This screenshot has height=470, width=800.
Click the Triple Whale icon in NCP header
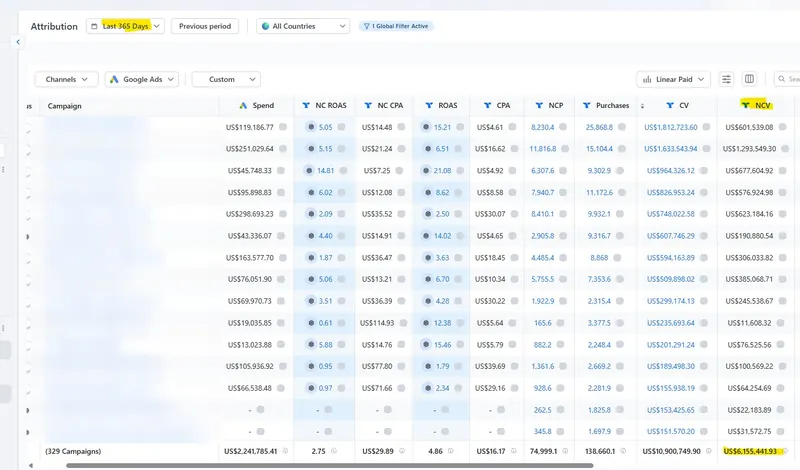(x=539, y=106)
